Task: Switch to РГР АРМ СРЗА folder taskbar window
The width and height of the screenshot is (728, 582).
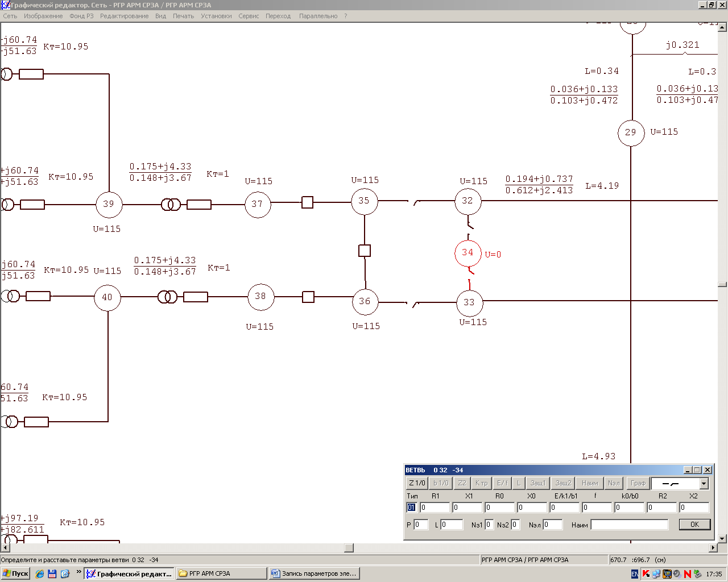Action: click(221, 573)
